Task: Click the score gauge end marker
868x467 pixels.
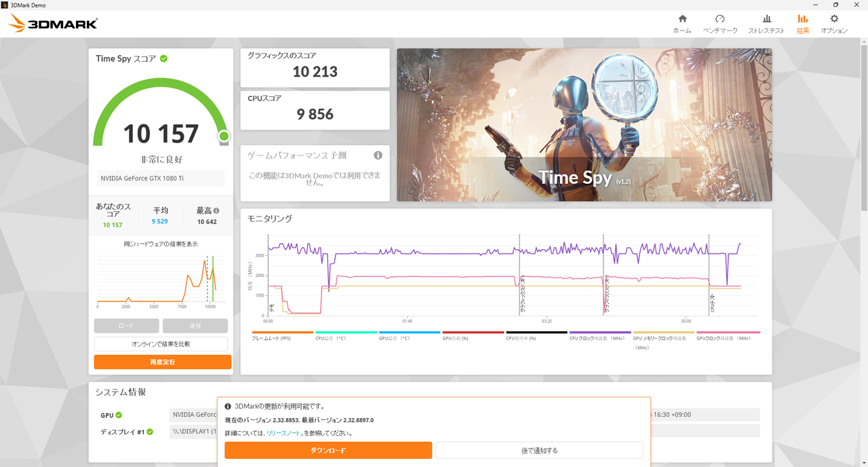Action: [x=224, y=137]
